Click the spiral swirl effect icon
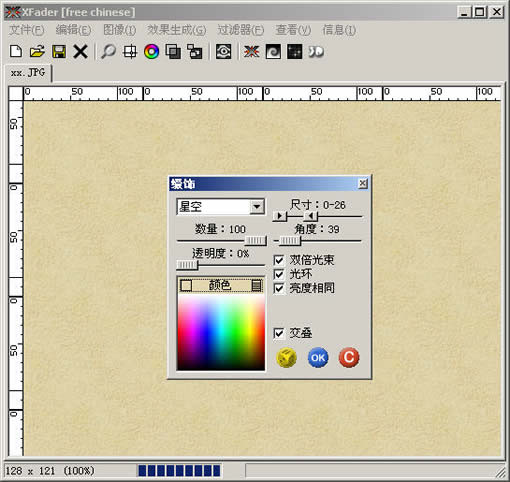 click(x=273, y=52)
